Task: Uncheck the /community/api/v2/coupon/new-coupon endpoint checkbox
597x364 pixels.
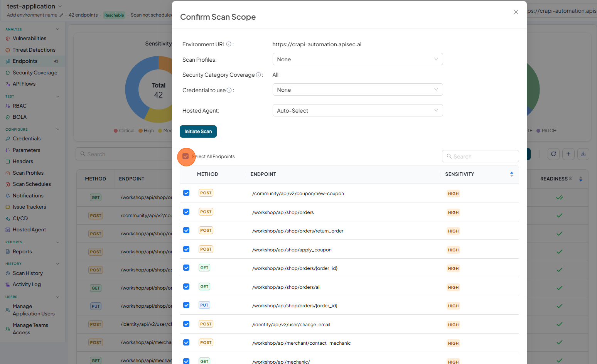Action: tap(186, 193)
